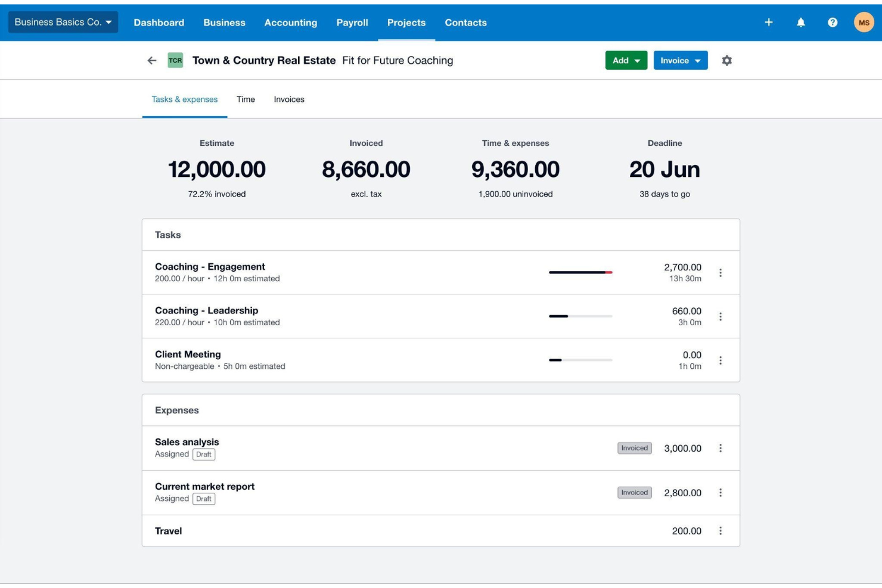Switch to the Time tab

[245, 99]
